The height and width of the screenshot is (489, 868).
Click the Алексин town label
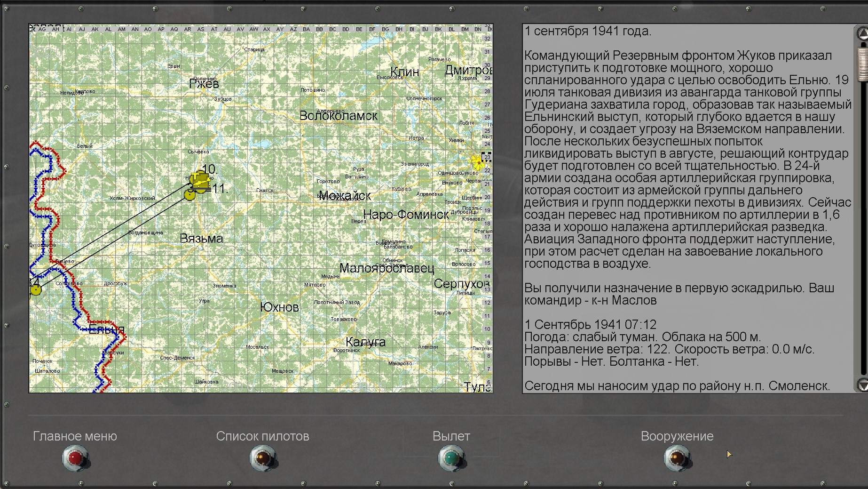(x=428, y=347)
